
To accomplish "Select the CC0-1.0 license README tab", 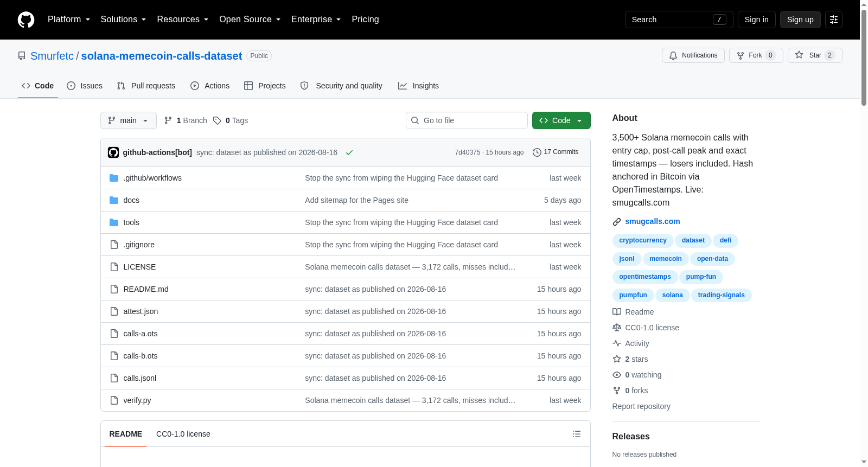I will 183,434.
